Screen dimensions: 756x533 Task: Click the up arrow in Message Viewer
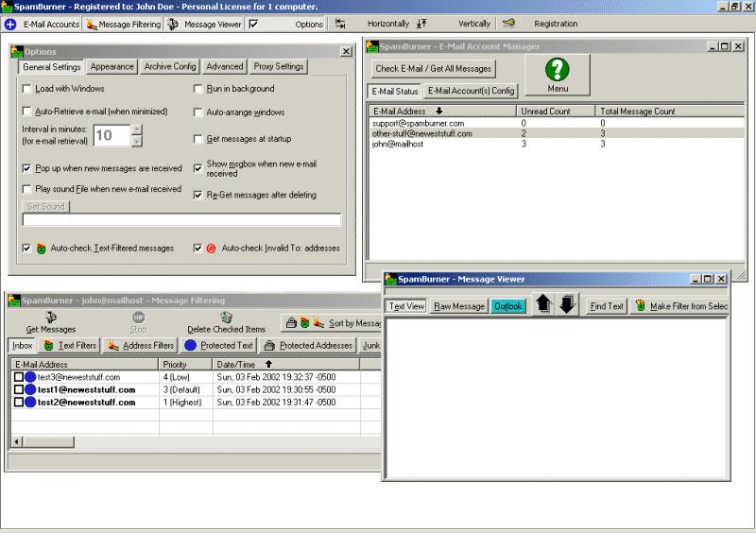pyautogui.click(x=543, y=304)
